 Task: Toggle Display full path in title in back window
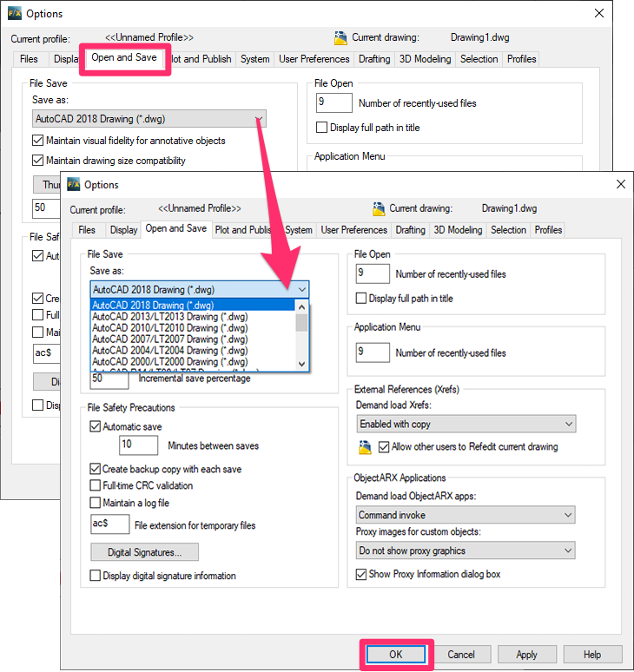pyautogui.click(x=321, y=128)
